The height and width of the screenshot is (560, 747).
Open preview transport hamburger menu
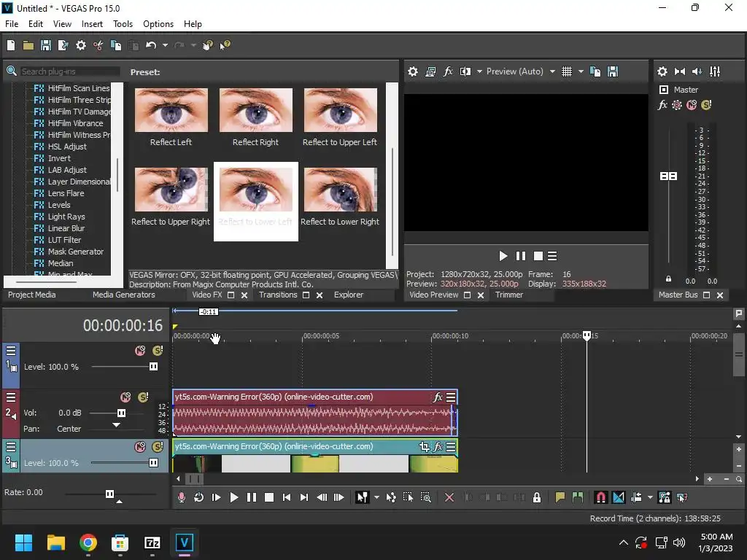tap(552, 256)
